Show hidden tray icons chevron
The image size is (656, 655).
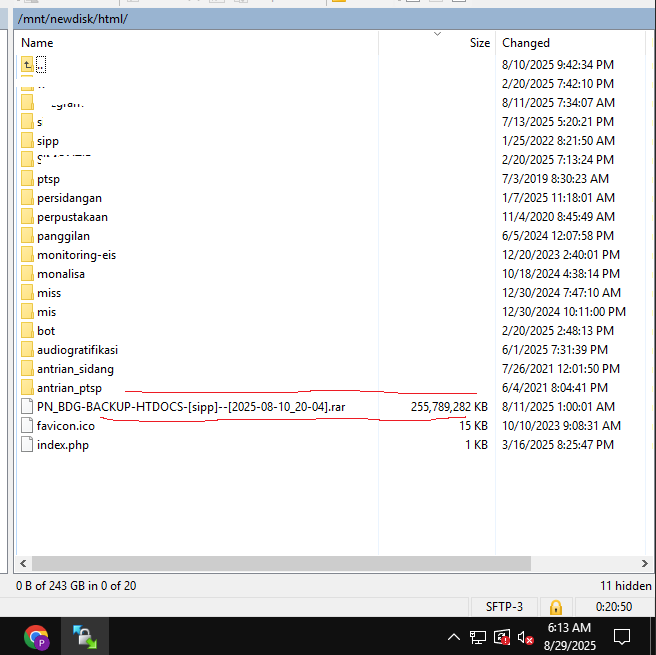coord(454,637)
